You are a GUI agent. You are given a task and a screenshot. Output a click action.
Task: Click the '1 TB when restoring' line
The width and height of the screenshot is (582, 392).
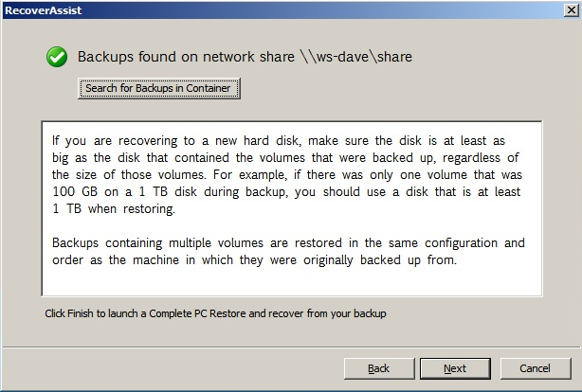(114, 209)
